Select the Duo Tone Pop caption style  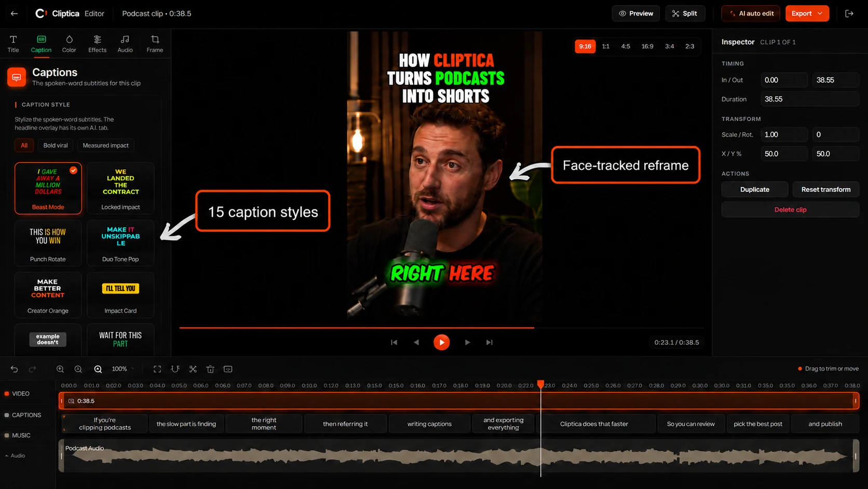coord(120,243)
